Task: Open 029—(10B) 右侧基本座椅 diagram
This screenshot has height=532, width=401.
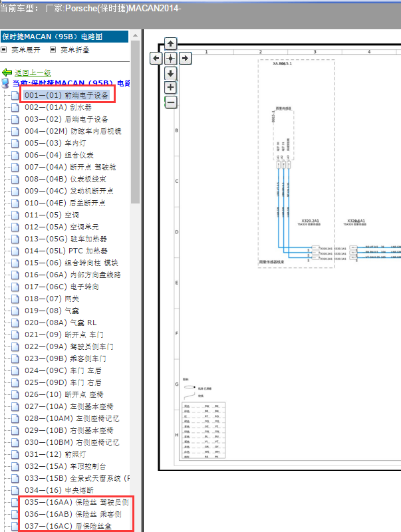Action: point(69,430)
